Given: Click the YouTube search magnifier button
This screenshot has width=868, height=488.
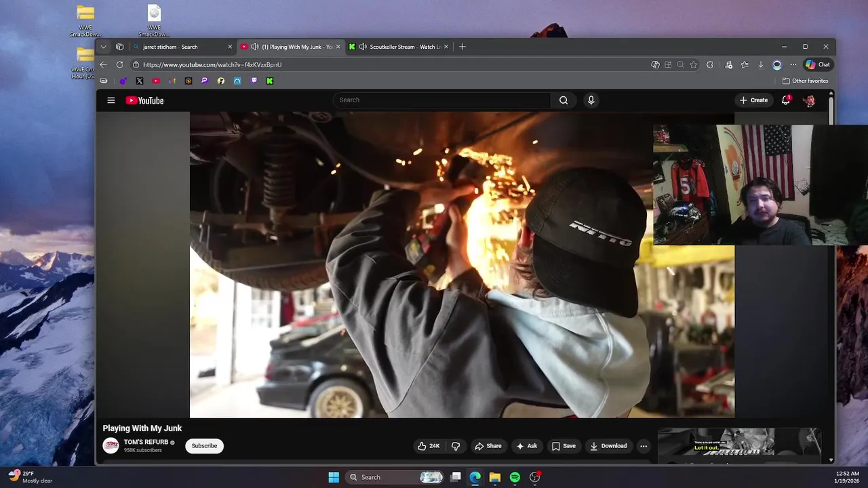Looking at the screenshot, I should [564, 100].
